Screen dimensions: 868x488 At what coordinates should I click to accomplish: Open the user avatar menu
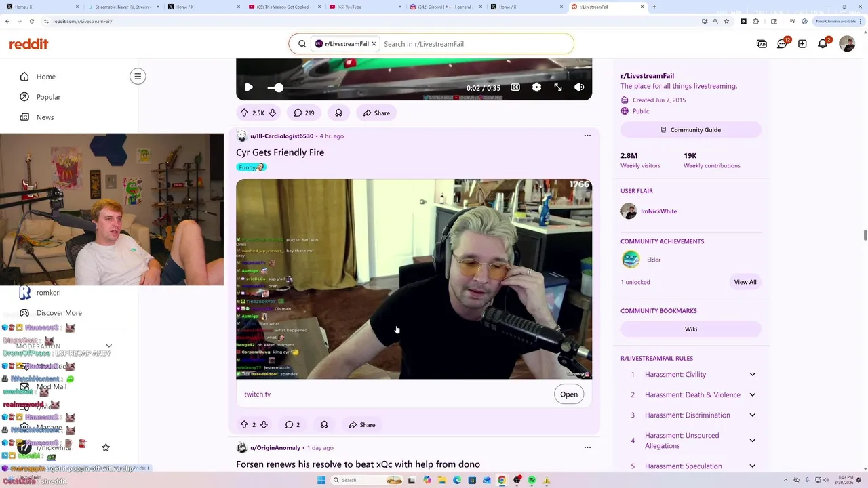coord(846,44)
